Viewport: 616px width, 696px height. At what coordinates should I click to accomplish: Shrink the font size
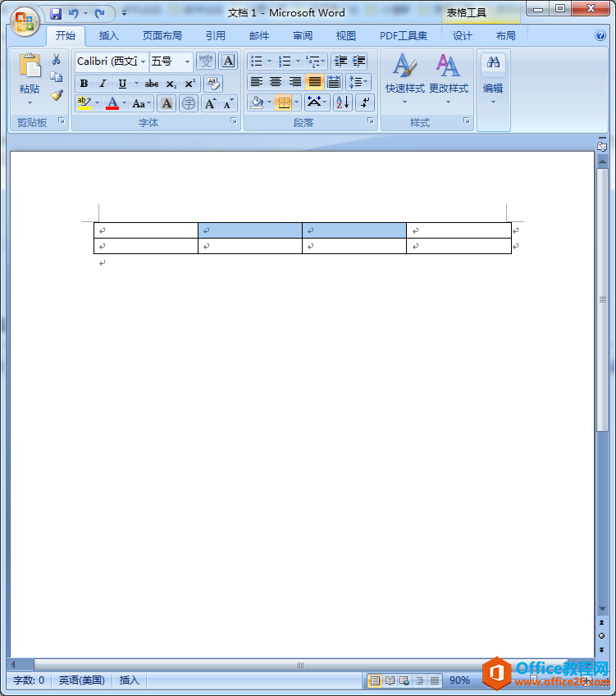click(x=228, y=104)
